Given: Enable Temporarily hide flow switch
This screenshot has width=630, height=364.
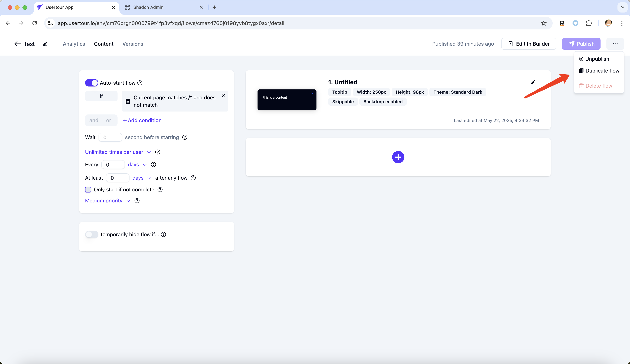Looking at the screenshot, I should (x=92, y=235).
